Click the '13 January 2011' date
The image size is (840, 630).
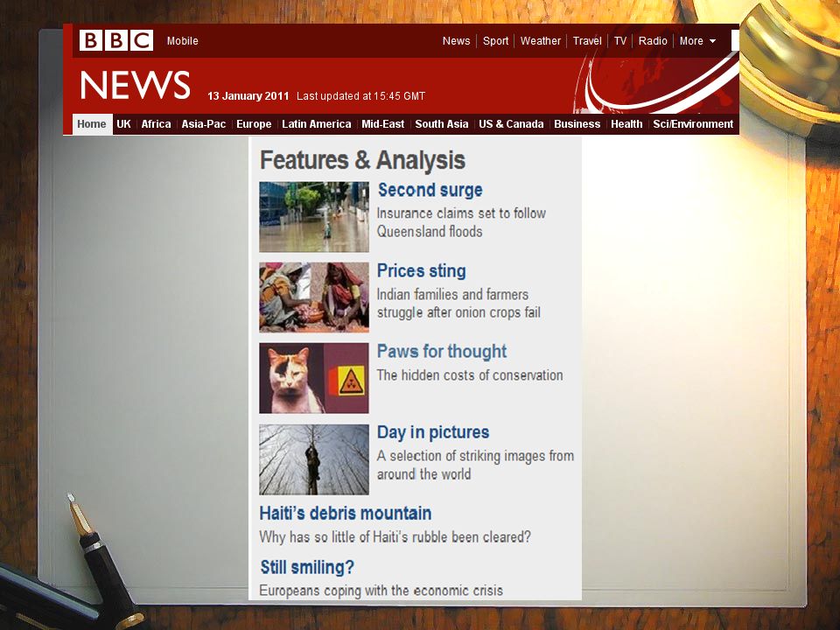(248, 96)
